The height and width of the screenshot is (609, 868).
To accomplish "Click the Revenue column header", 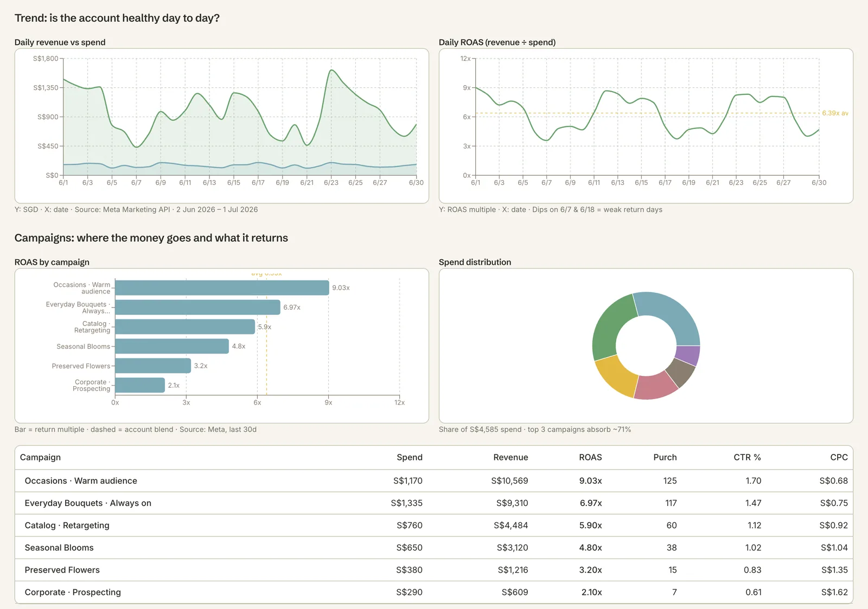I will 510,457.
